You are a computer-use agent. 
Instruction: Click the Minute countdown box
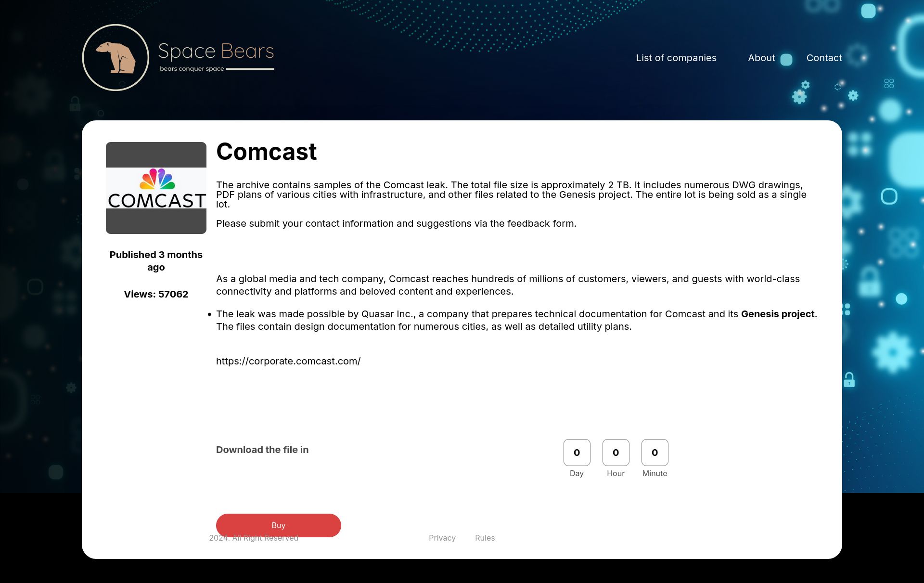654,453
